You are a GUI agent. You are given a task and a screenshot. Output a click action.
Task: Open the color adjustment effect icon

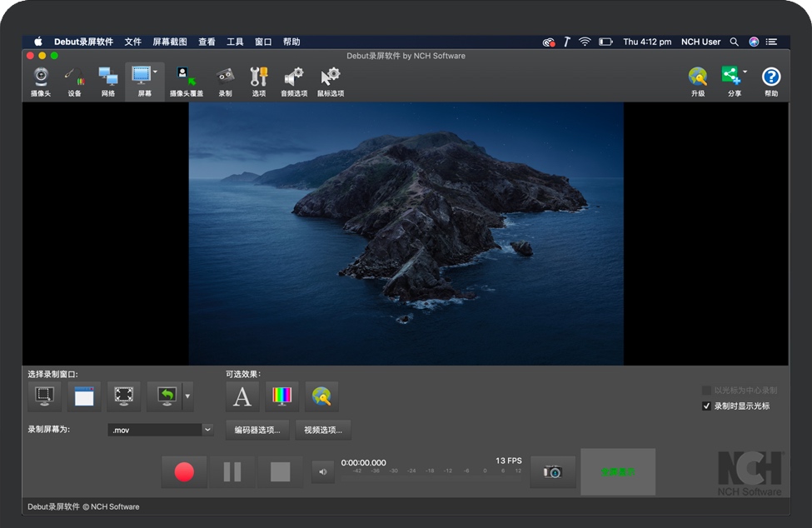tap(282, 397)
